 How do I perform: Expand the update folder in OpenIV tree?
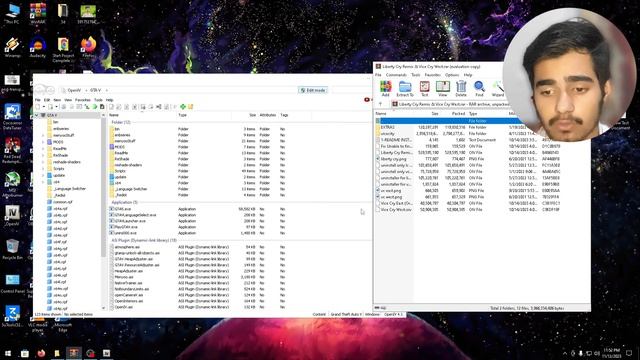(43, 176)
